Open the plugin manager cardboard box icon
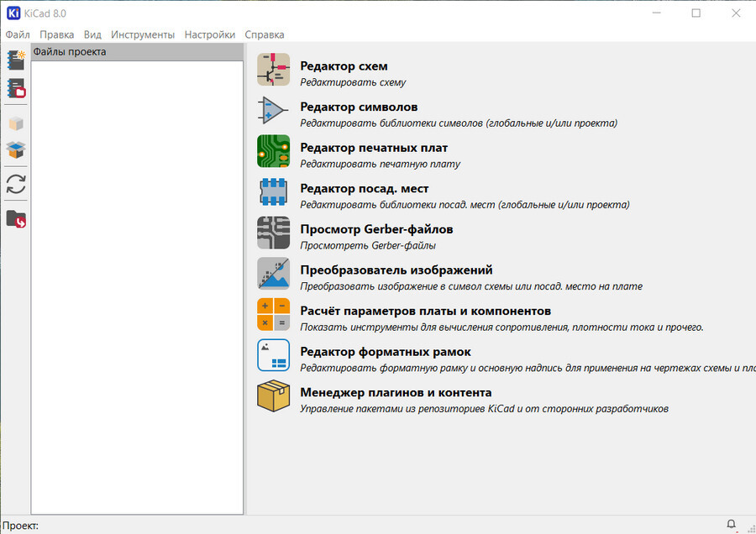 tap(273, 396)
